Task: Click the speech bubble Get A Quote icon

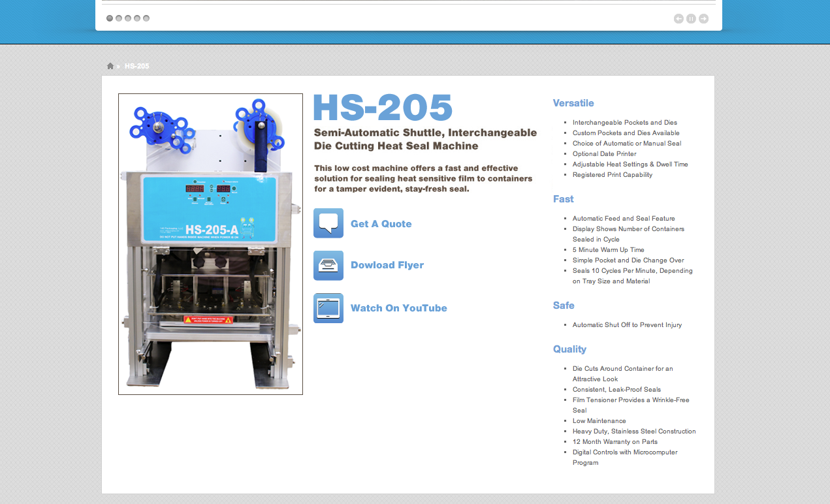Action: tap(328, 223)
